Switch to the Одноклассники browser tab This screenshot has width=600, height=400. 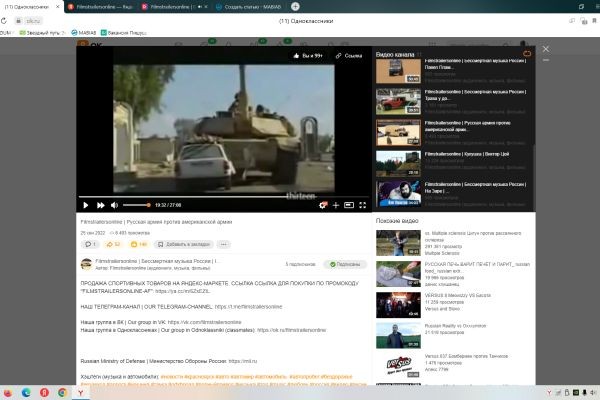[x=27, y=7]
